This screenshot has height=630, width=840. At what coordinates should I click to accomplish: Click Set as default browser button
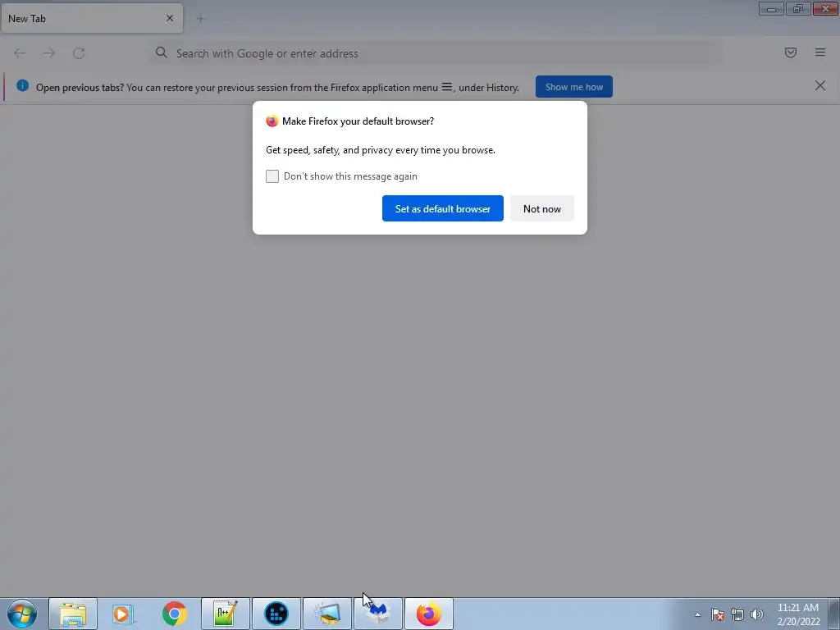tap(442, 208)
